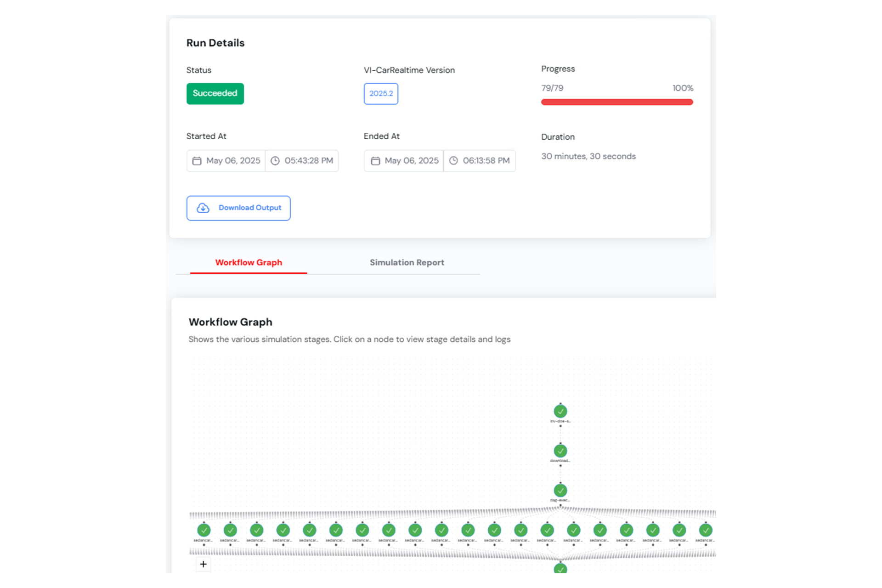Click the 2025.2 version tag

tap(381, 93)
